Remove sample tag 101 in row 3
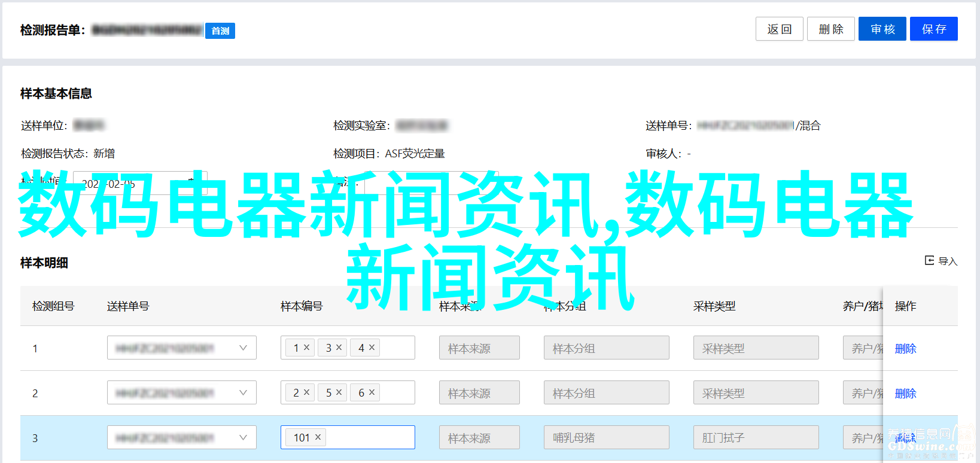The image size is (980, 463). (318, 437)
